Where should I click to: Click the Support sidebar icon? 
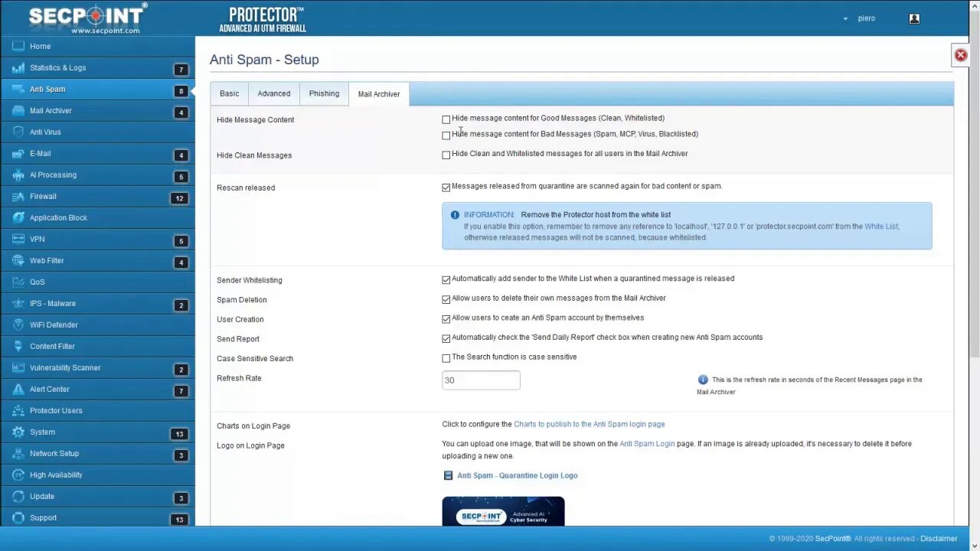click(x=18, y=517)
